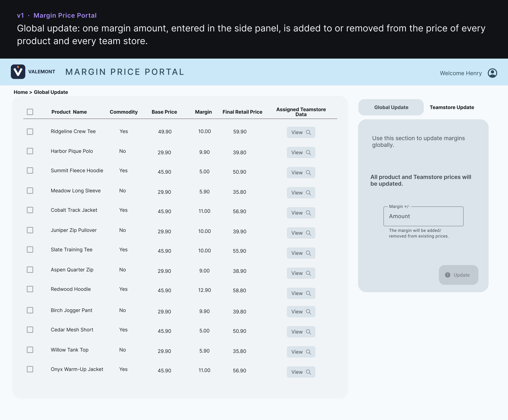Check the Willow Tank Top checkbox
This screenshot has height=420, width=508.
coord(30,350)
